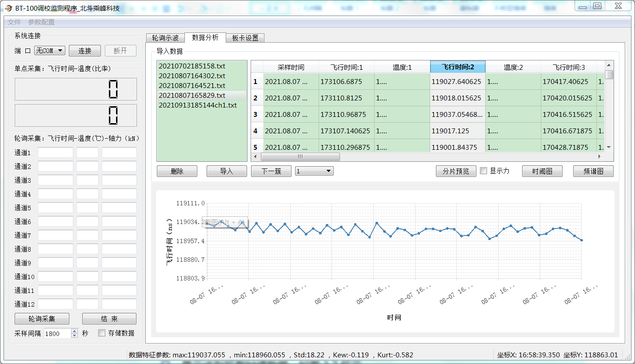Viewport: 635px width, 364px height.
Task: Click cell value 173106.6875
Action: [x=347, y=82]
